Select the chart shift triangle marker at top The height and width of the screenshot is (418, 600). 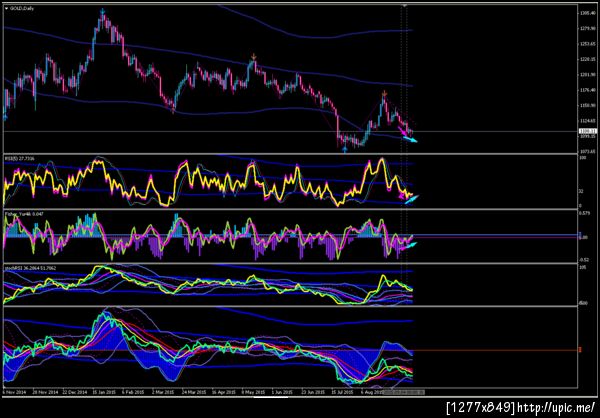pyautogui.click(x=405, y=5)
